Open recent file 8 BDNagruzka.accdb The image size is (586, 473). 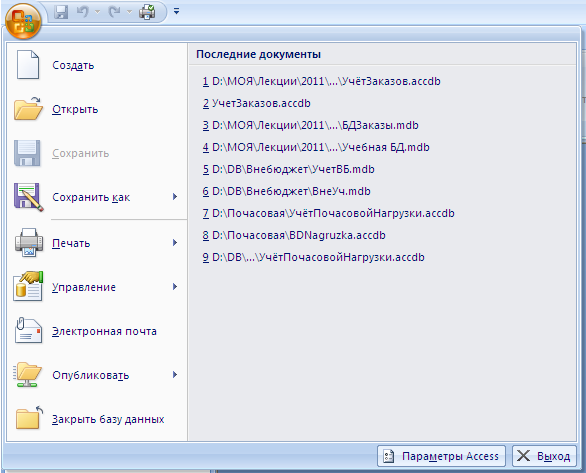[x=294, y=235]
